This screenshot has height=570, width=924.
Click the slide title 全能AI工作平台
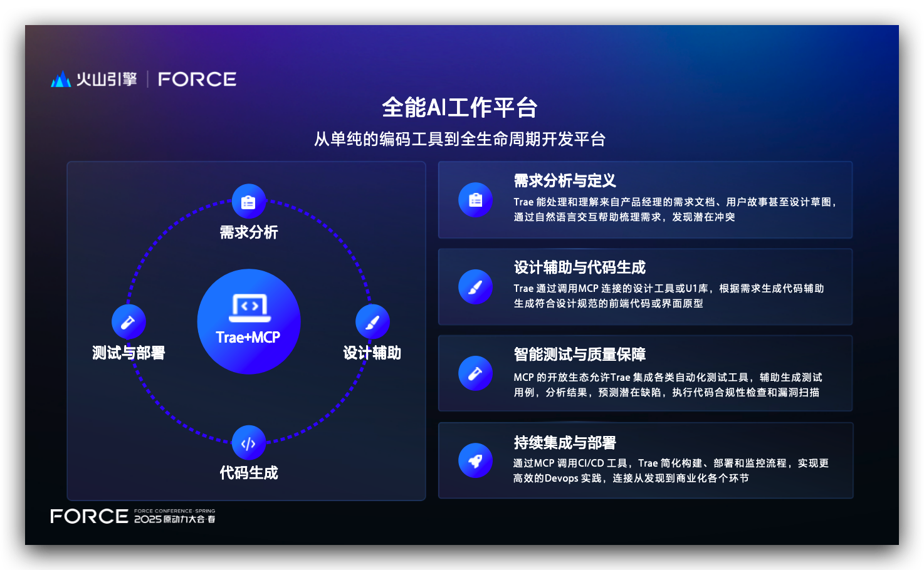[x=460, y=108]
